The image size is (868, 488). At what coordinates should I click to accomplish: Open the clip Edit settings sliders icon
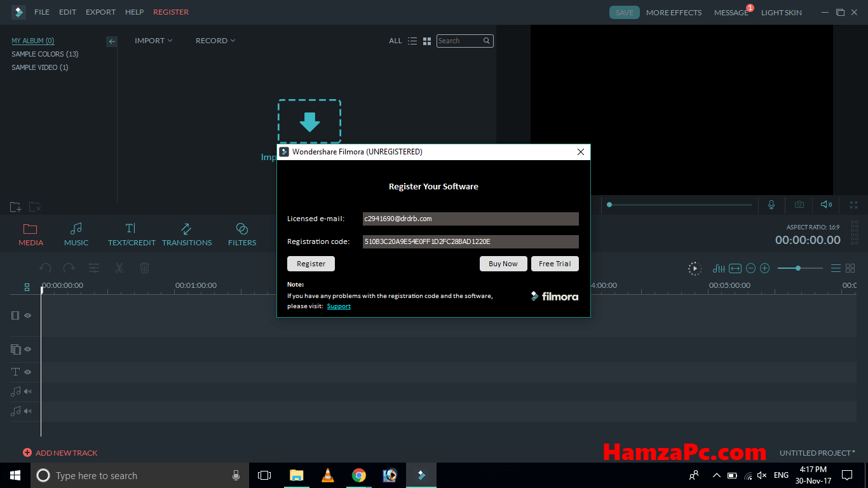[x=94, y=268]
